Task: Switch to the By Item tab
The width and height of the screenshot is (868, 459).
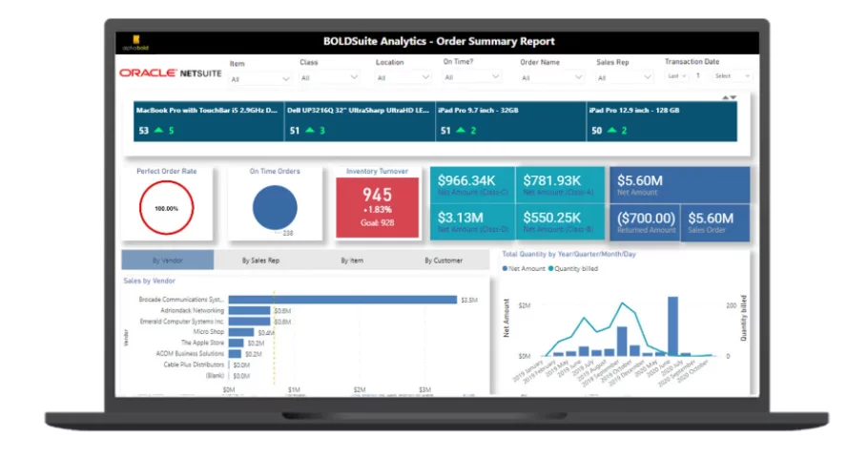Action: coord(352,261)
